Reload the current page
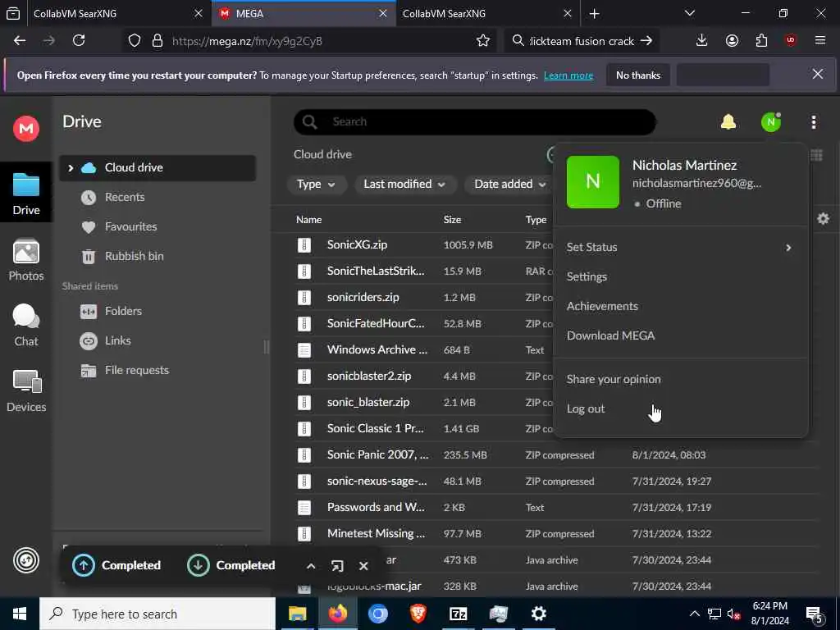 click(x=79, y=41)
